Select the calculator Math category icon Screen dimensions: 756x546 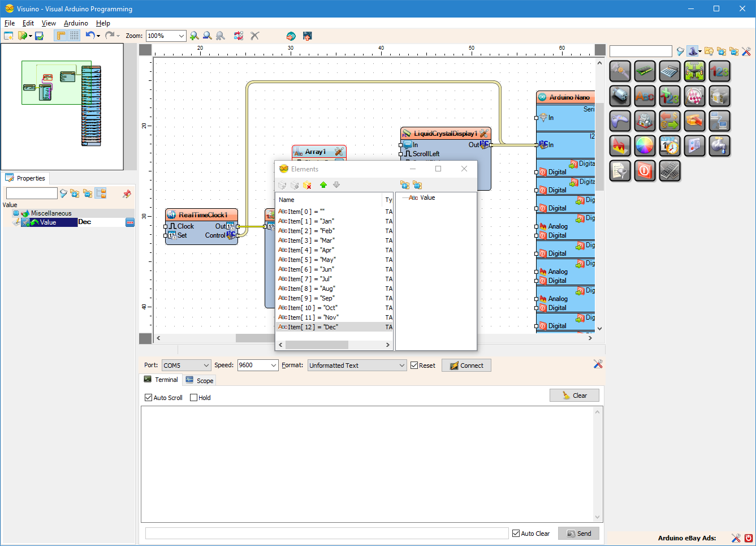tap(669, 71)
